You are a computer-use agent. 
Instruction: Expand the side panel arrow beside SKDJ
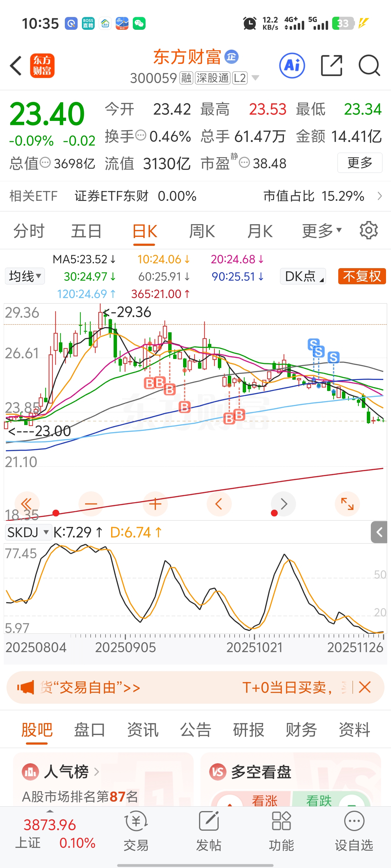pos(379,532)
